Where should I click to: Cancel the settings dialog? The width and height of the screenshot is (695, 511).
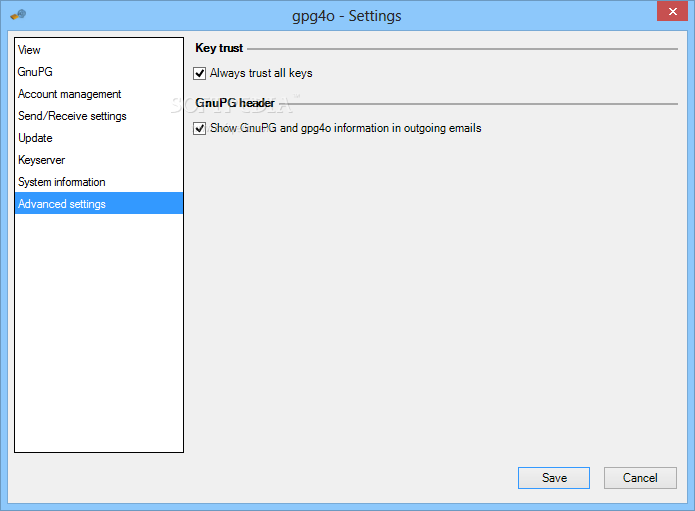640,478
